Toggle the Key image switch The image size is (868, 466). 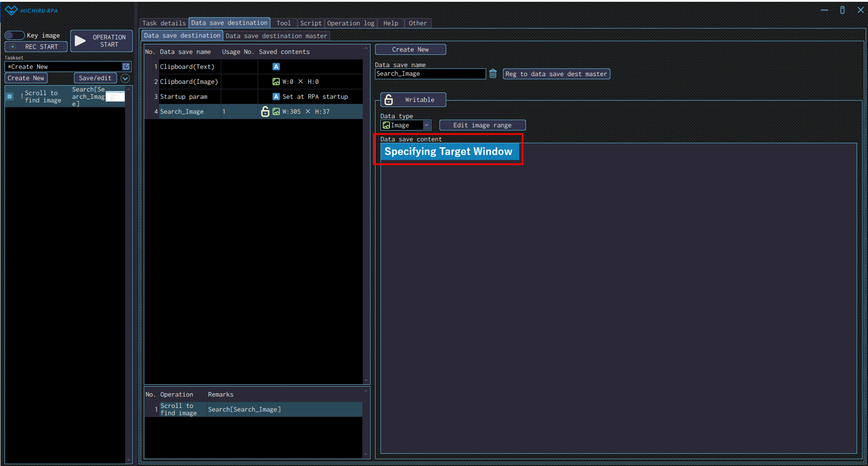click(x=14, y=36)
